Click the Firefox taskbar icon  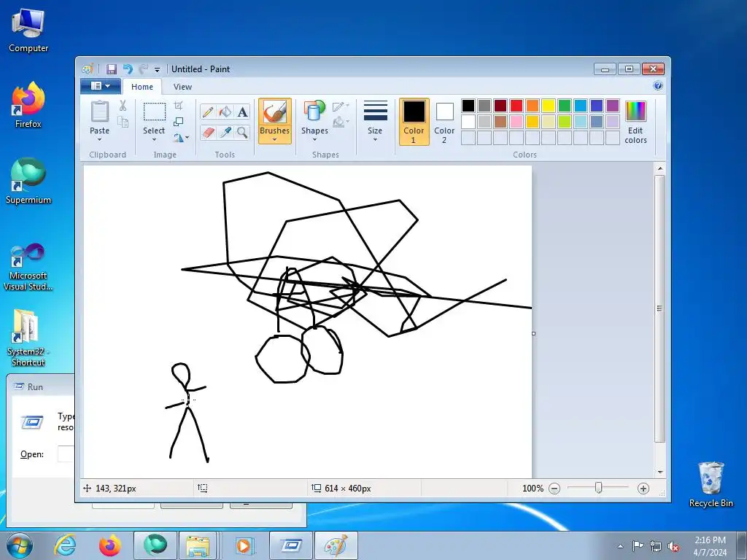tap(109, 545)
